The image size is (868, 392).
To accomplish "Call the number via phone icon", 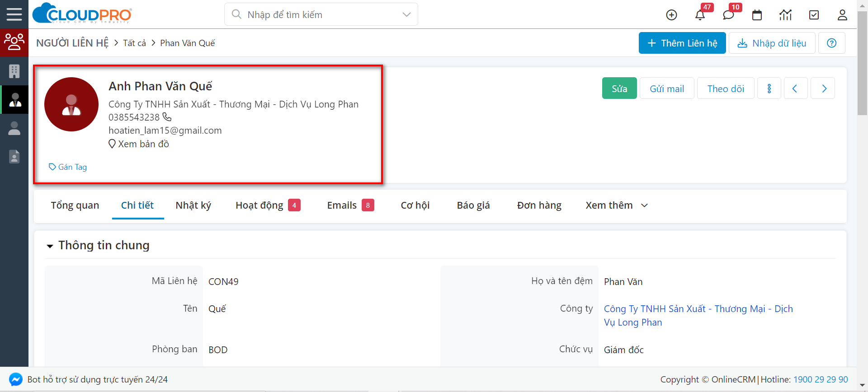I will 167,117.
